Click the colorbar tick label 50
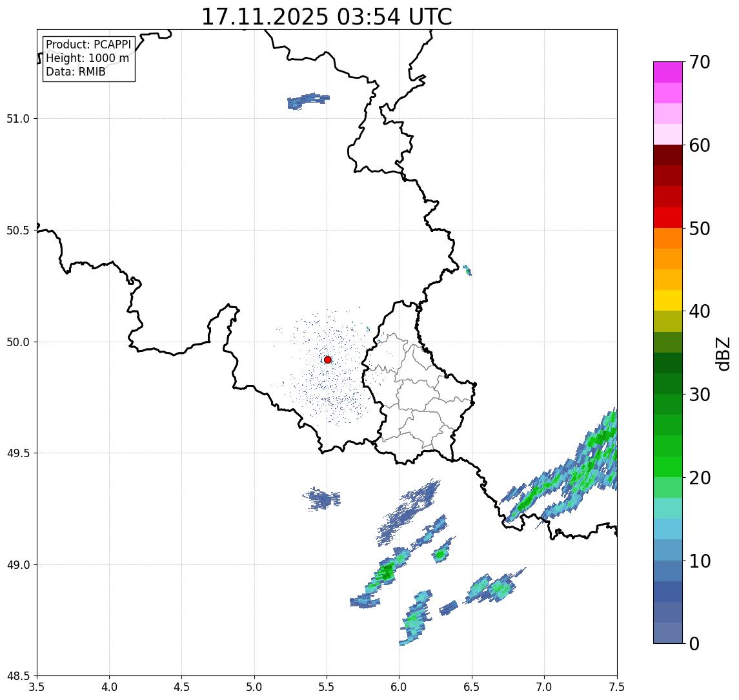 [700, 229]
